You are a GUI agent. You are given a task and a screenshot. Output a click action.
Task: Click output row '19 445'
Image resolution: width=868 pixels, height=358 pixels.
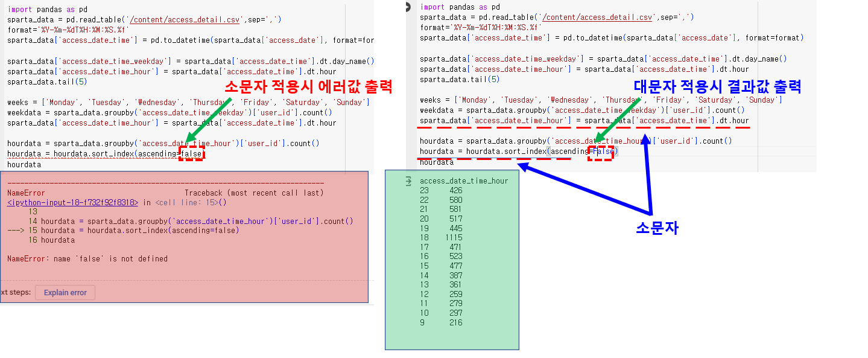(441, 228)
